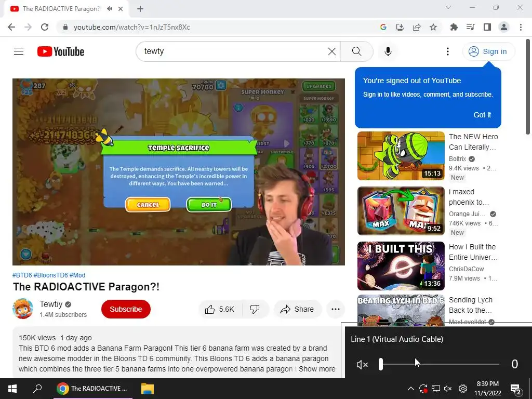Reload the YouTube page

45,27
